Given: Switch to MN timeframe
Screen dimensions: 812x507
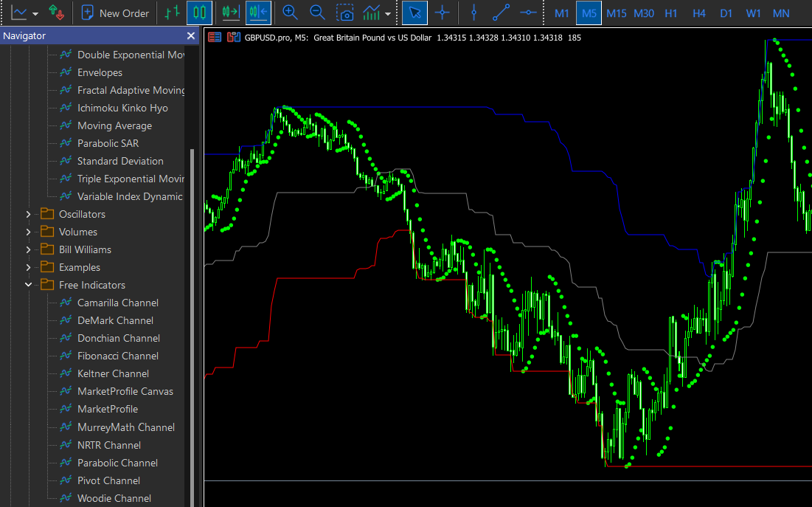Looking at the screenshot, I should [x=781, y=13].
